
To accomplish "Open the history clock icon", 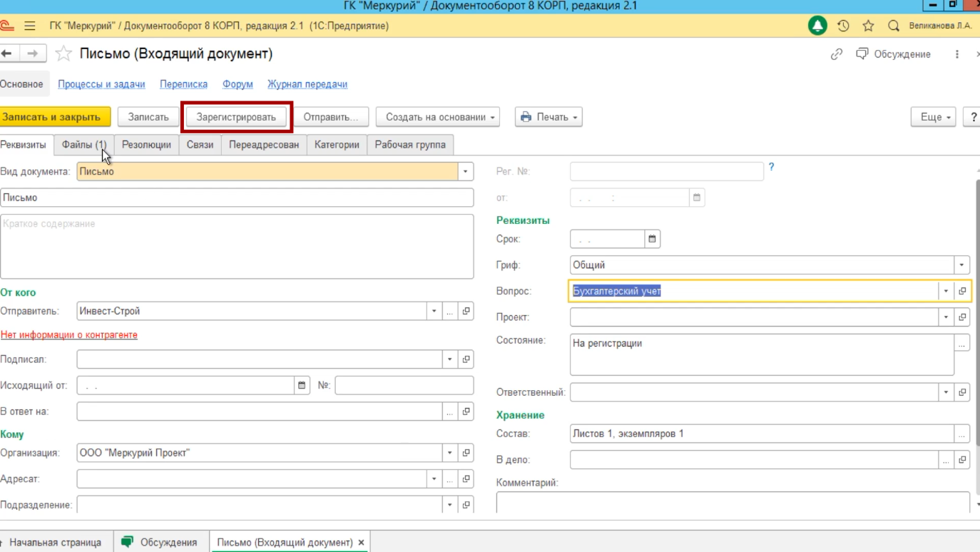I will pyautogui.click(x=843, y=26).
